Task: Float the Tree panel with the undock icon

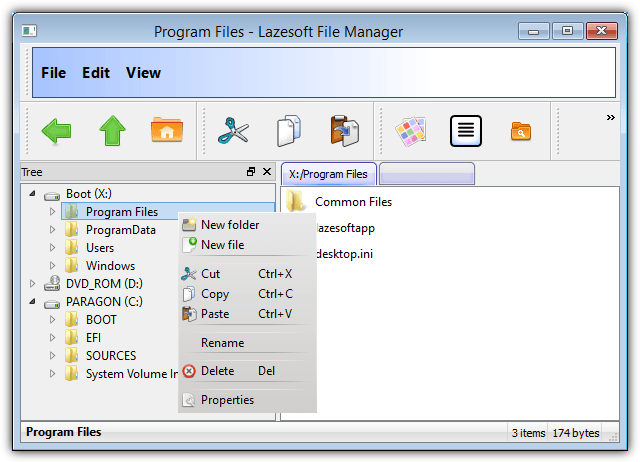Action: pyautogui.click(x=251, y=172)
